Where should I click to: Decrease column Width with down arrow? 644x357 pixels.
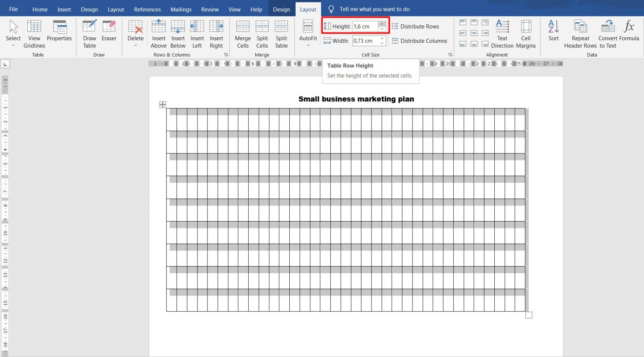click(x=382, y=43)
